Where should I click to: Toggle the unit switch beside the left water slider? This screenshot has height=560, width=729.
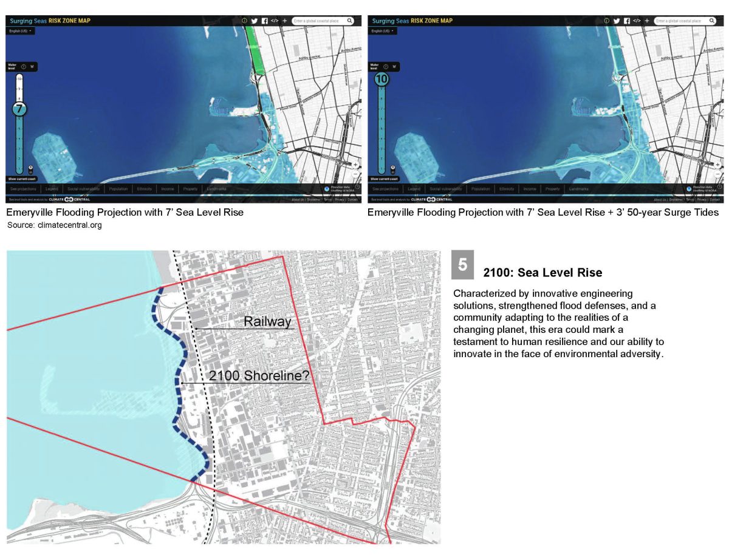[x=31, y=169]
